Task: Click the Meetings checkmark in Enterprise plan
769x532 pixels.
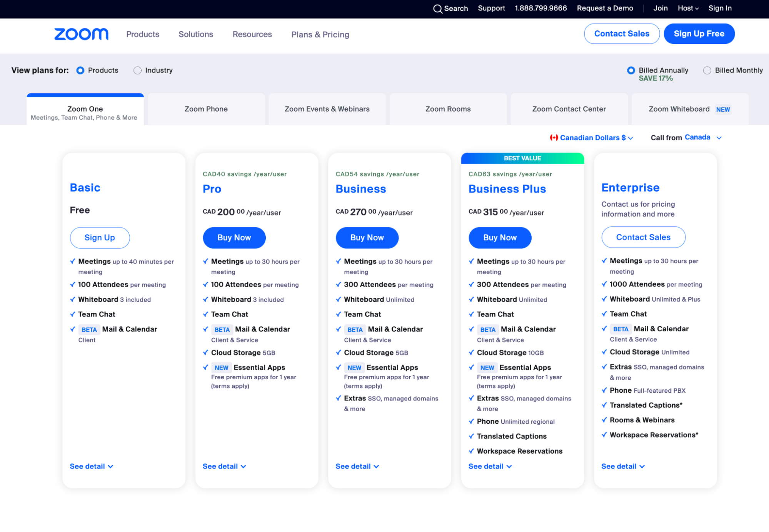Action: click(x=604, y=261)
